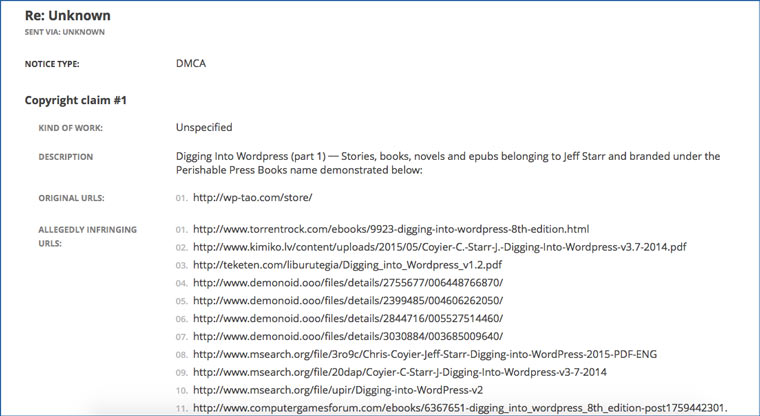Open the msearch.org file/upir Digging-into-WordPress-v2 link

tap(338, 390)
